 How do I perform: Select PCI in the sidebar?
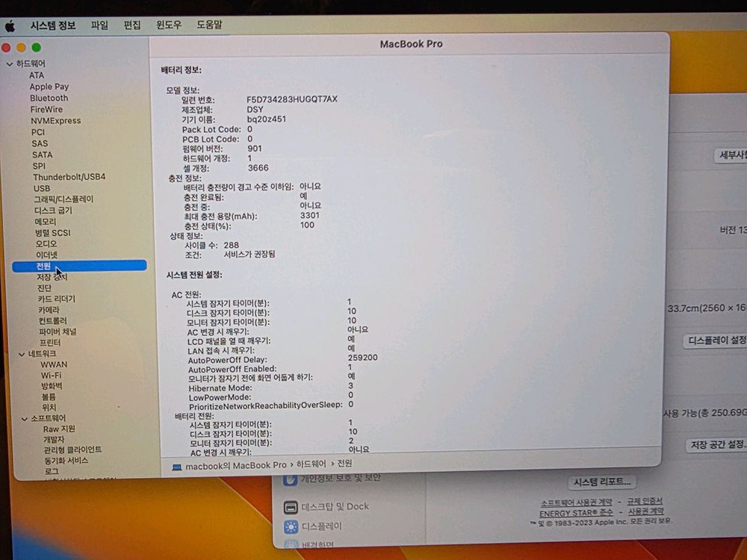38,132
